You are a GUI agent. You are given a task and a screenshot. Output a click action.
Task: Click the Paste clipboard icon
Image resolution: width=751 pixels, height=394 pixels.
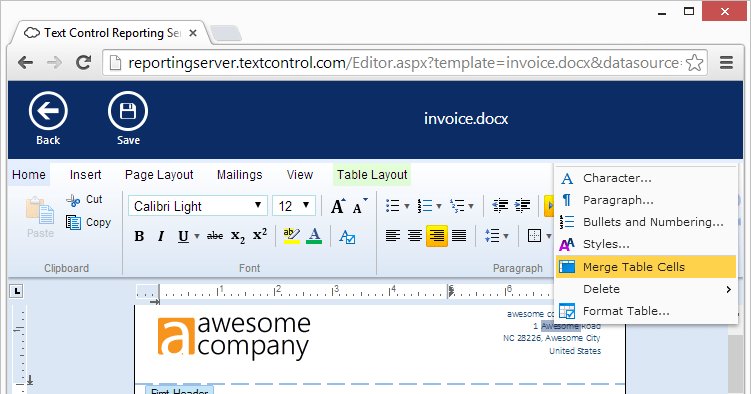(40, 211)
